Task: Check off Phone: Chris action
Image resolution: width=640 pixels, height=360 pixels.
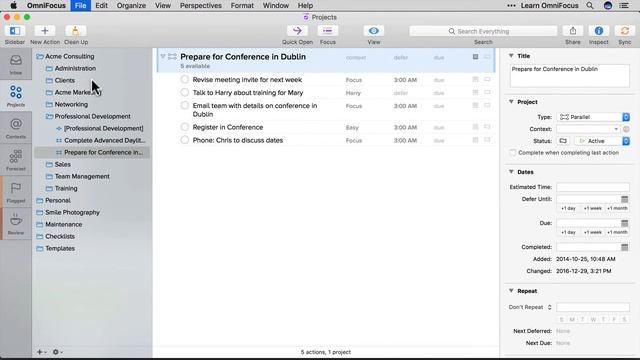Action: coord(184,140)
